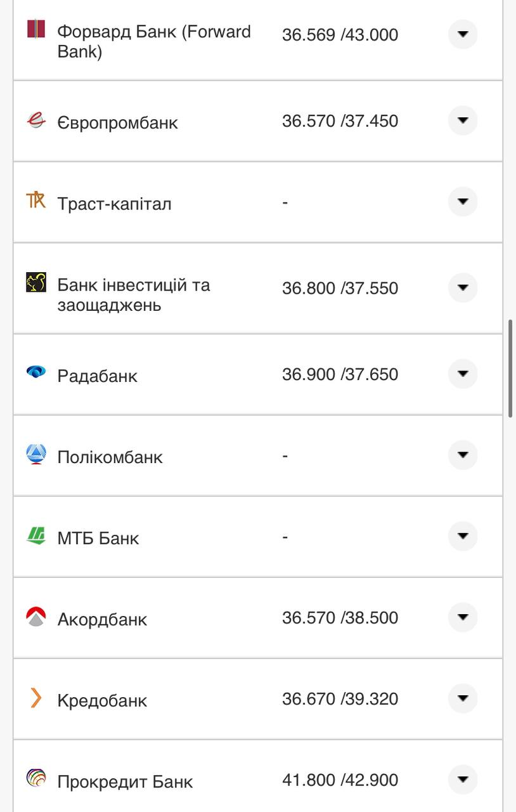
Task: Expand the Кредобанк row arrow
Action: (463, 699)
